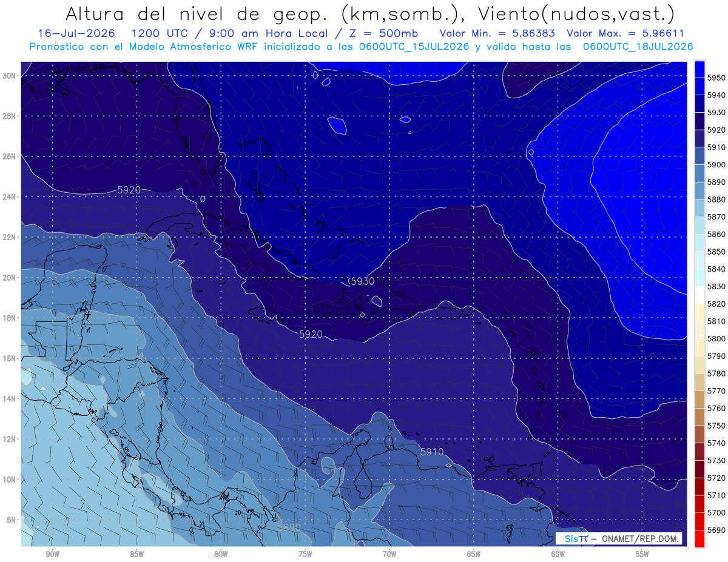Click the 5740 value on the color legend
The height and width of the screenshot is (562, 728).
coord(716,443)
